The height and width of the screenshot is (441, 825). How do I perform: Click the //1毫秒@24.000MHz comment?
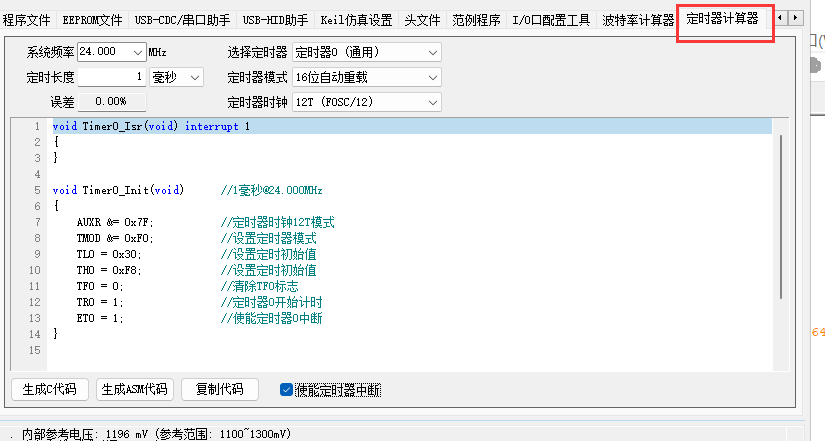[271, 190]
